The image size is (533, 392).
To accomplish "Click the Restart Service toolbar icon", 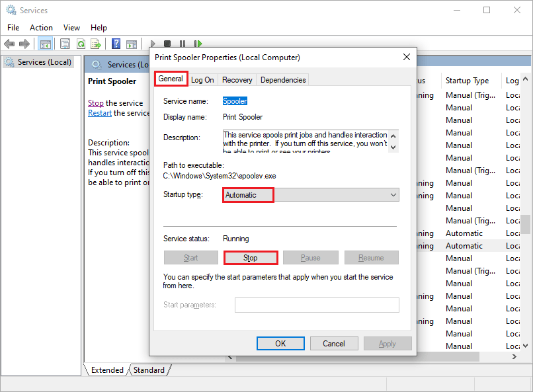I will [x=198, y=44].
